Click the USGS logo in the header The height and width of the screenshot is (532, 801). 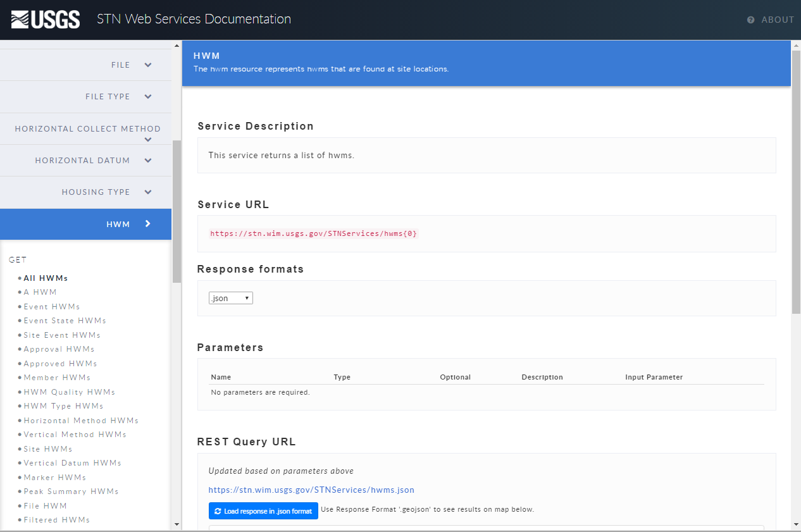tap(46, 19)
